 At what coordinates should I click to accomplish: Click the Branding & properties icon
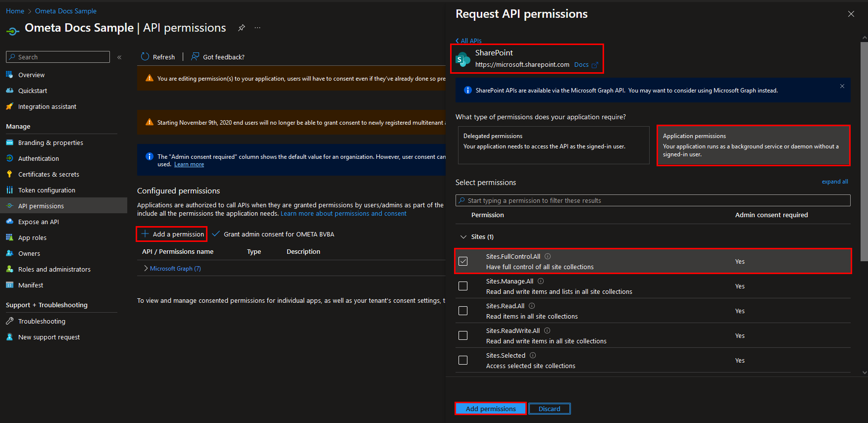9,142
